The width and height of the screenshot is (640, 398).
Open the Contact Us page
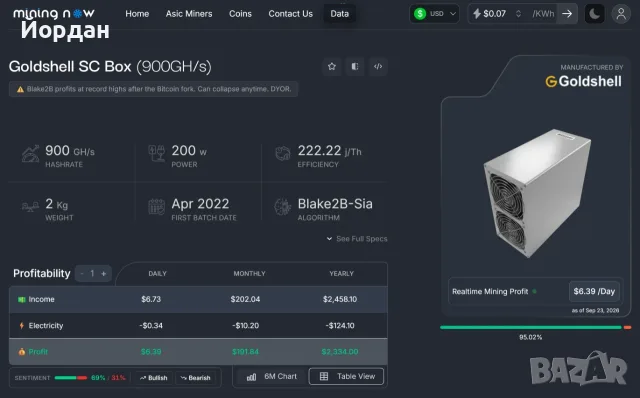[291, 14]
